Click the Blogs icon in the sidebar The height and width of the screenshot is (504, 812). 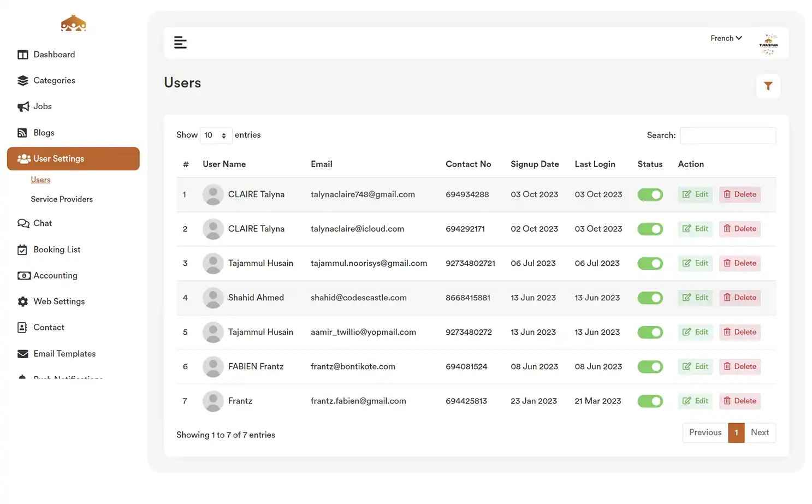[x=22, y=132]
